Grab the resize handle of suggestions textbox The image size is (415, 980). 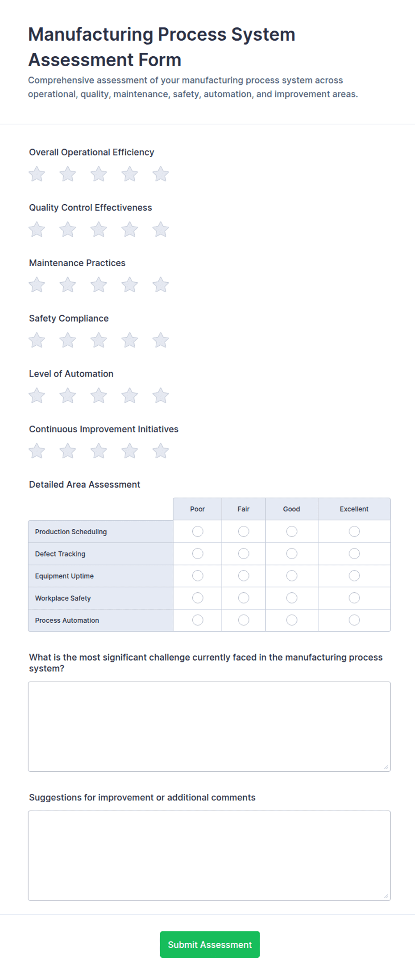386,896
